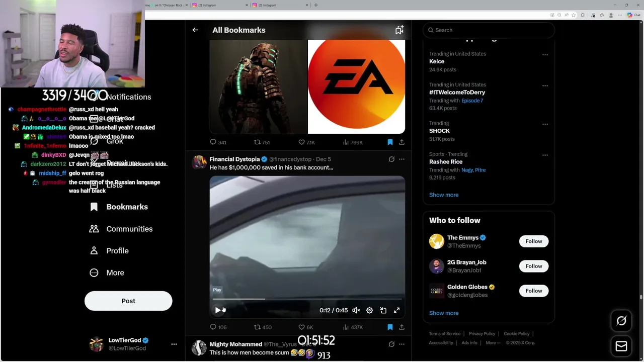Viewport: 644px width, 362px height.
Task: Reply to the EA post with 341 comments
Action: [x=218, y=142]
